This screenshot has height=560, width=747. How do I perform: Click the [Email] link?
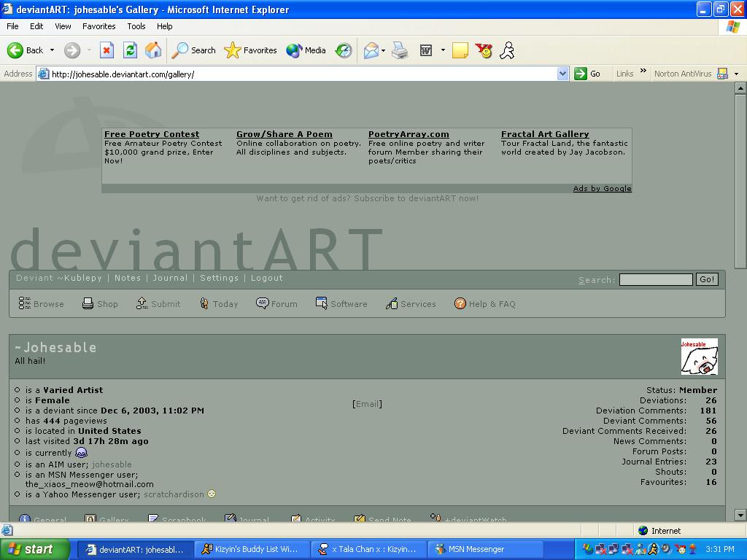pyautogui.click(x=368, y=404)
